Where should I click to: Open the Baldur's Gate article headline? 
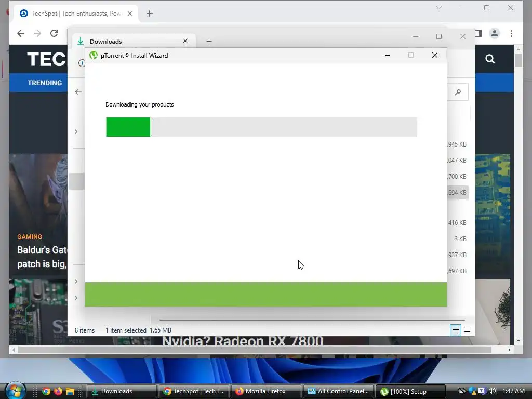pos(42,257)
